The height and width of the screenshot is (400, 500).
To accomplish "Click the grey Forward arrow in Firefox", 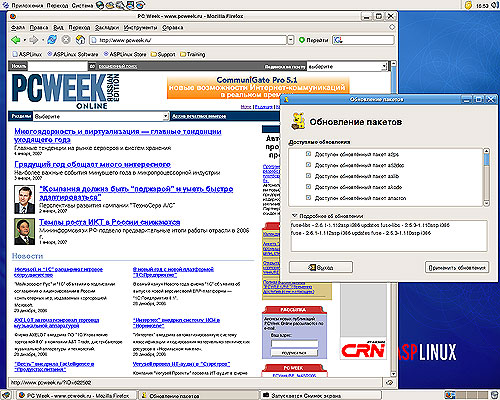I will (33, 40).
